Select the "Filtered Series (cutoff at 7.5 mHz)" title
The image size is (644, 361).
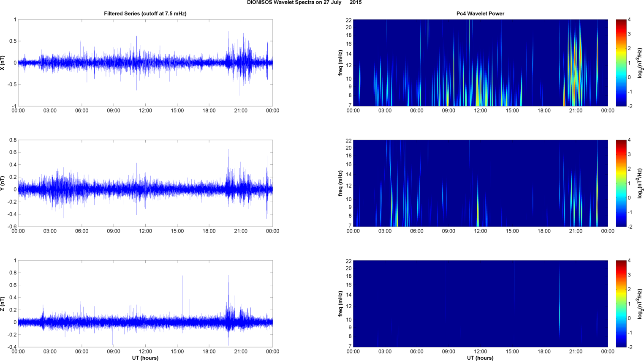(145, 14)
